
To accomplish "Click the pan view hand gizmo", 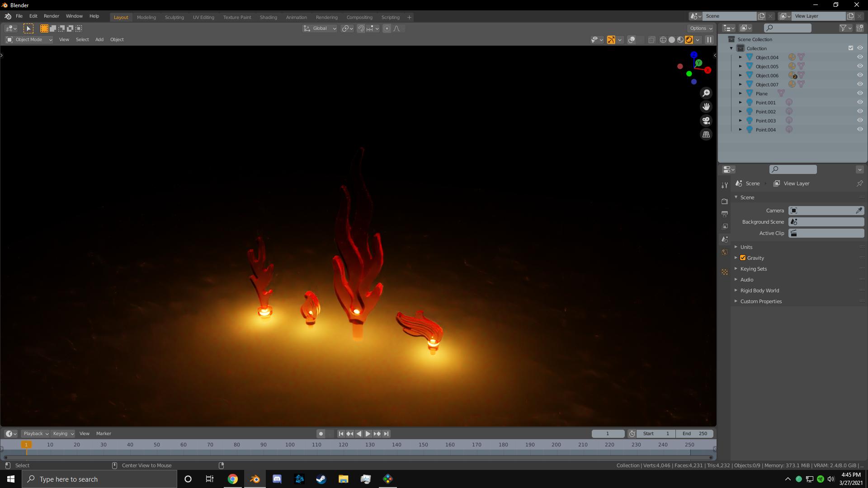I will click(706, 107).
